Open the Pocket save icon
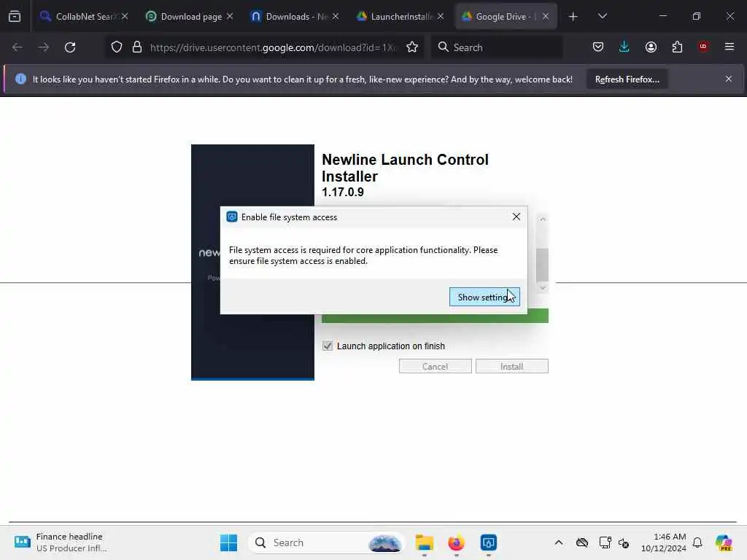This screenshot has height=560, width=747. (598, 47)
